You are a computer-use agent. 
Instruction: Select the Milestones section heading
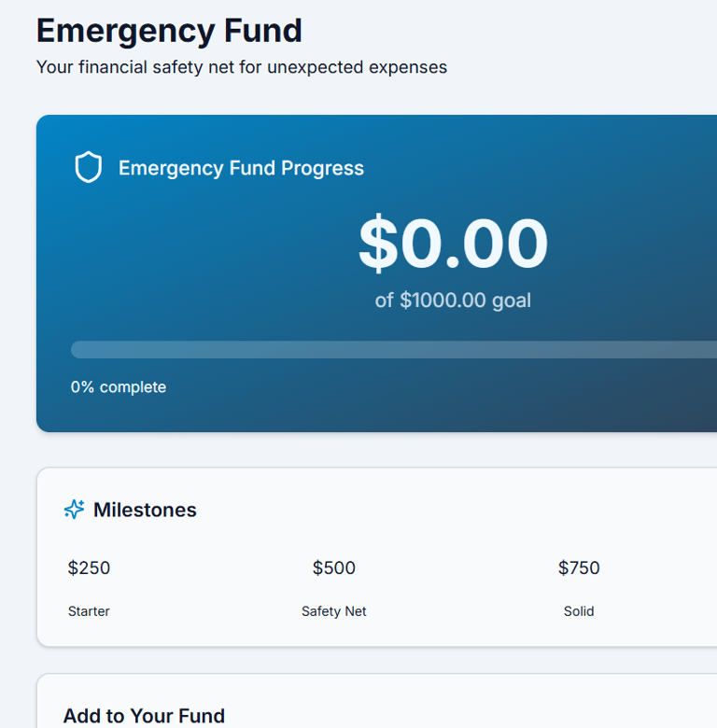pyautogui.click(x=145, y=510)
